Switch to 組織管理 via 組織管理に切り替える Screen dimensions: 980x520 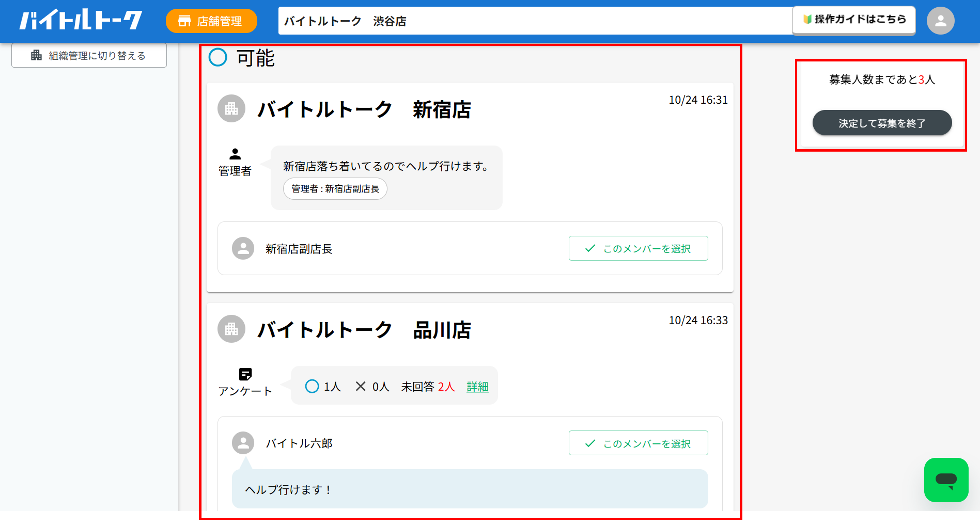pos(89,55)
